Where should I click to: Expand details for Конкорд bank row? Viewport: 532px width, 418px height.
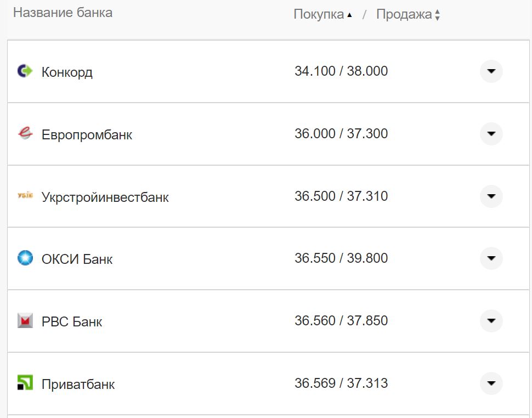click(x=491, y=71)
